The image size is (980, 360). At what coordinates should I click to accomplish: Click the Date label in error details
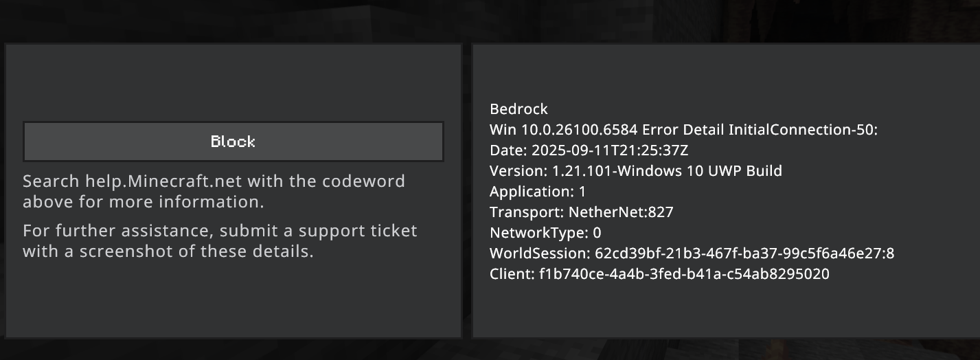pyautogui.click(x=507, y=150)
